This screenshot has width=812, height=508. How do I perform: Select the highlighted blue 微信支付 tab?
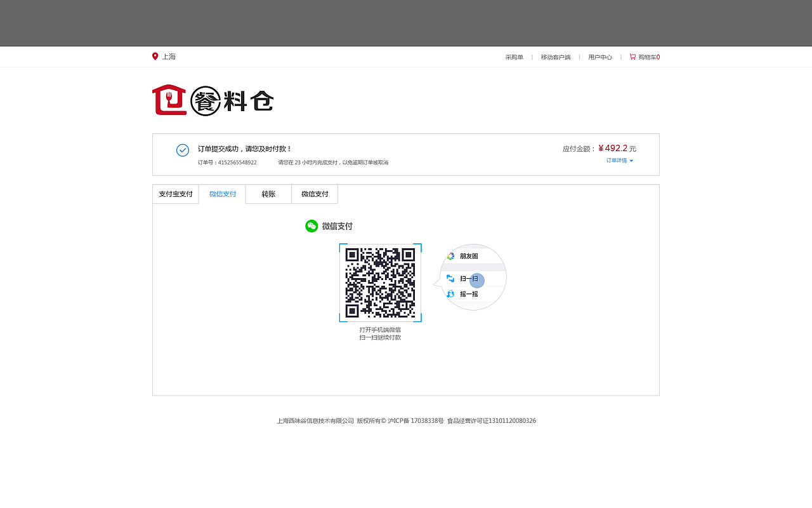coord(223,194)
